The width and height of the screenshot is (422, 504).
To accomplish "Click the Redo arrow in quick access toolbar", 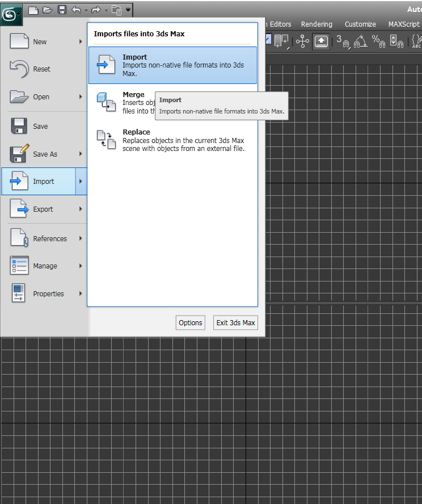I will click(96, 10).
